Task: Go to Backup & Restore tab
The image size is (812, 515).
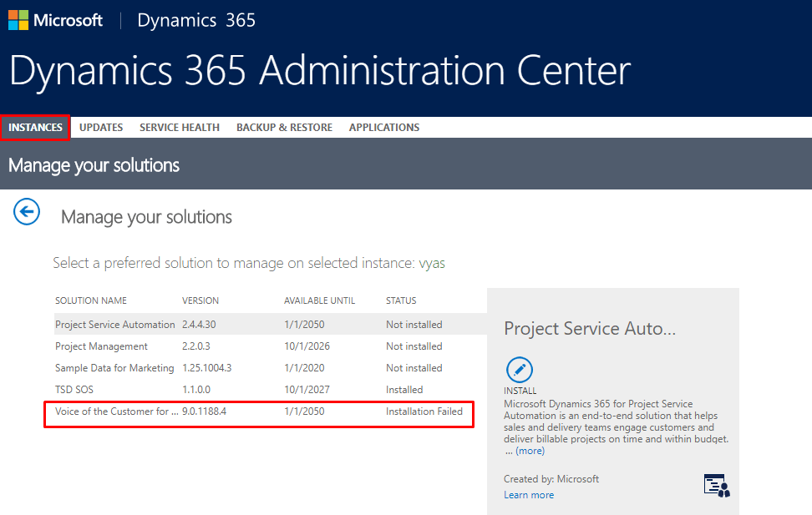Action: pyautogui.click(x=284, y=128)
